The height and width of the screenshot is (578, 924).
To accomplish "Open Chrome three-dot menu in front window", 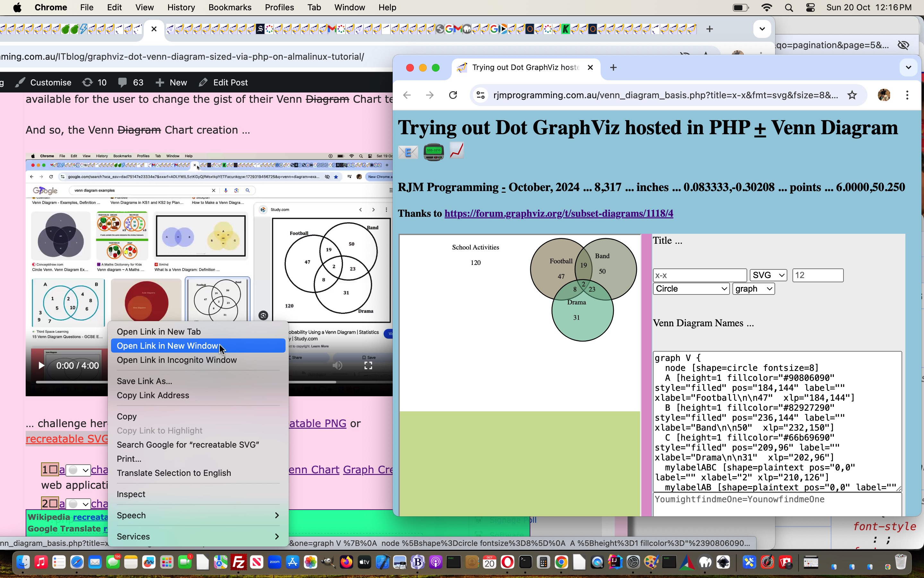I will 907,95.
